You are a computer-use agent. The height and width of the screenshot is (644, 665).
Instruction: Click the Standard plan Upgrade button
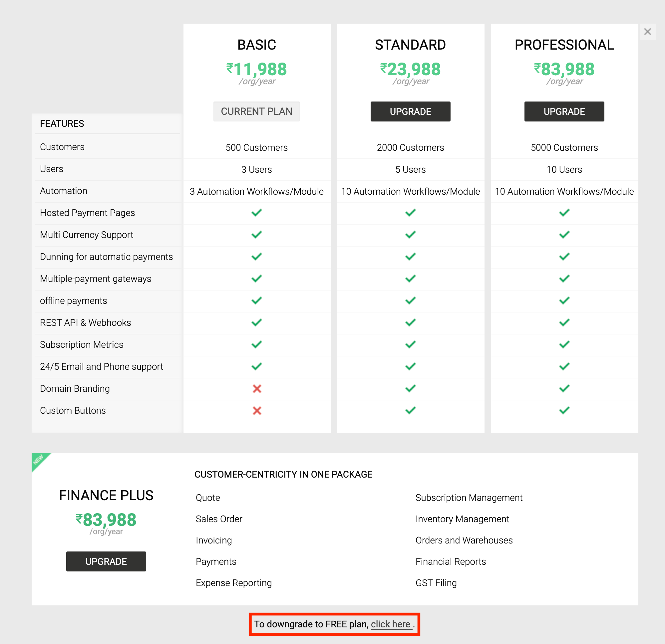[410, 111]
